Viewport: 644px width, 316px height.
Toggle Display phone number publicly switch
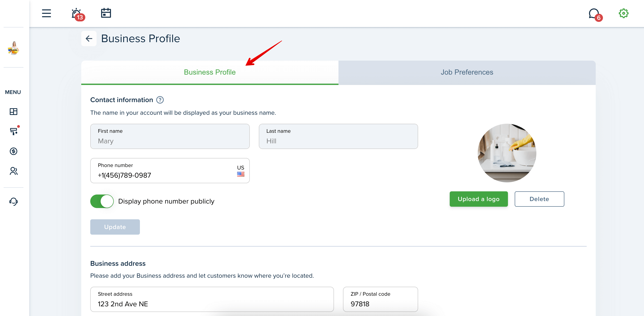point(102,201)
